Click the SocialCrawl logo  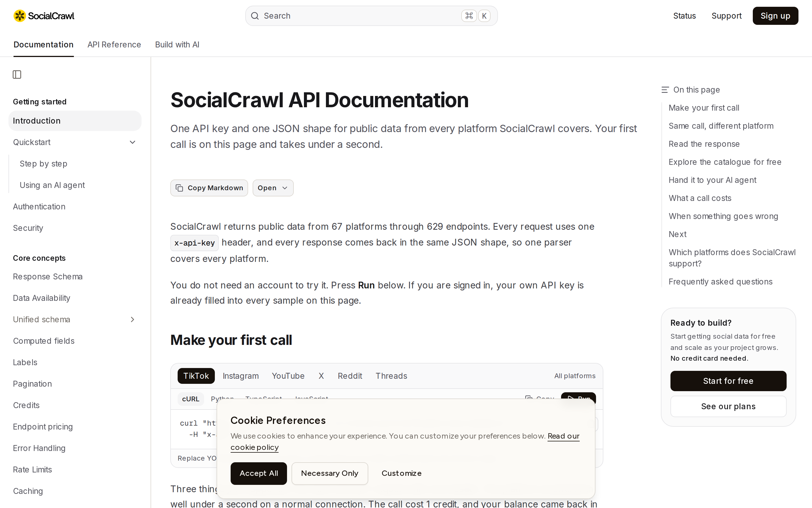(x=44, y=16)
